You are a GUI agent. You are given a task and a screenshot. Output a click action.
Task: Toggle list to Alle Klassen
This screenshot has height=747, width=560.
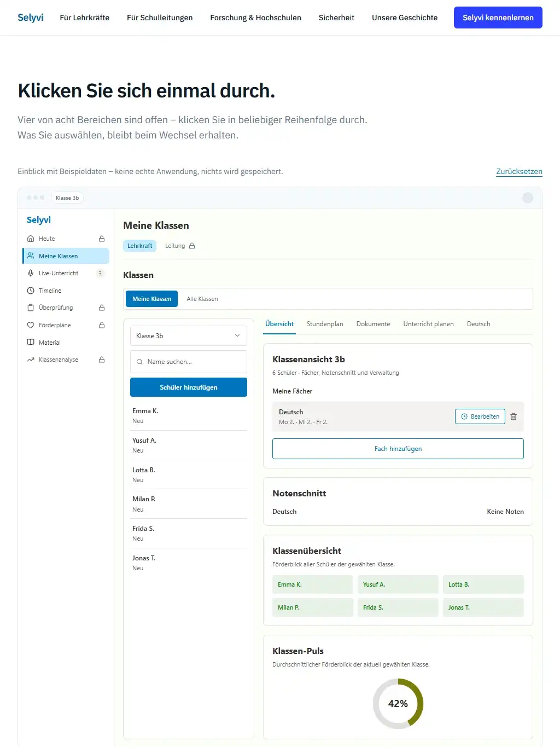202,299
